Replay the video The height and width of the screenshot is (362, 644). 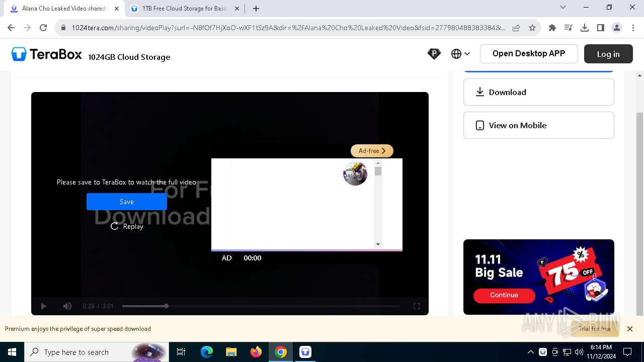click(127, 226)
